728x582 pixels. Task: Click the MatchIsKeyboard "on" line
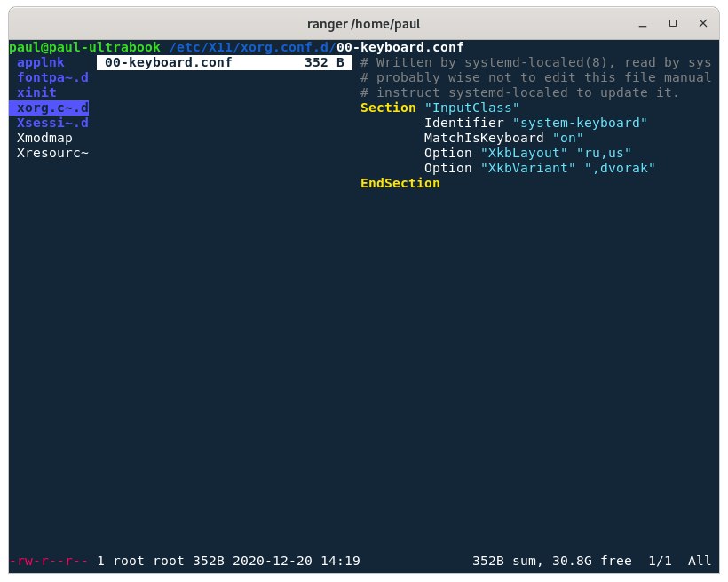click(503, 138)
